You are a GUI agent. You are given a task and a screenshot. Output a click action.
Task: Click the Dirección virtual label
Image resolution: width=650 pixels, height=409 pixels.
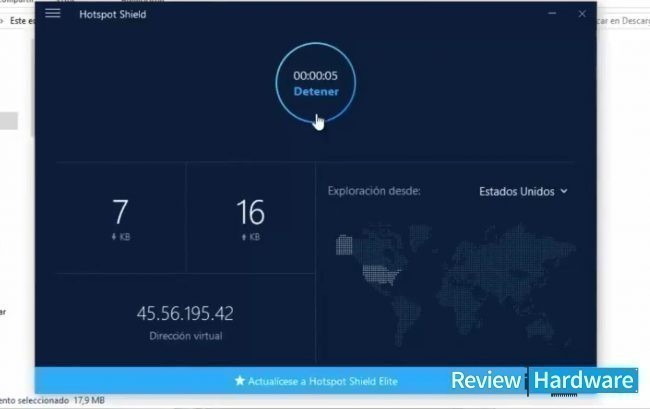[185, 336]
